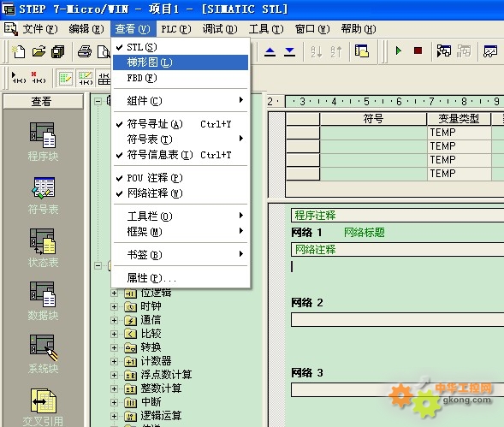
Task: Open the 文件(F) menu
Action: pos(40,29)
